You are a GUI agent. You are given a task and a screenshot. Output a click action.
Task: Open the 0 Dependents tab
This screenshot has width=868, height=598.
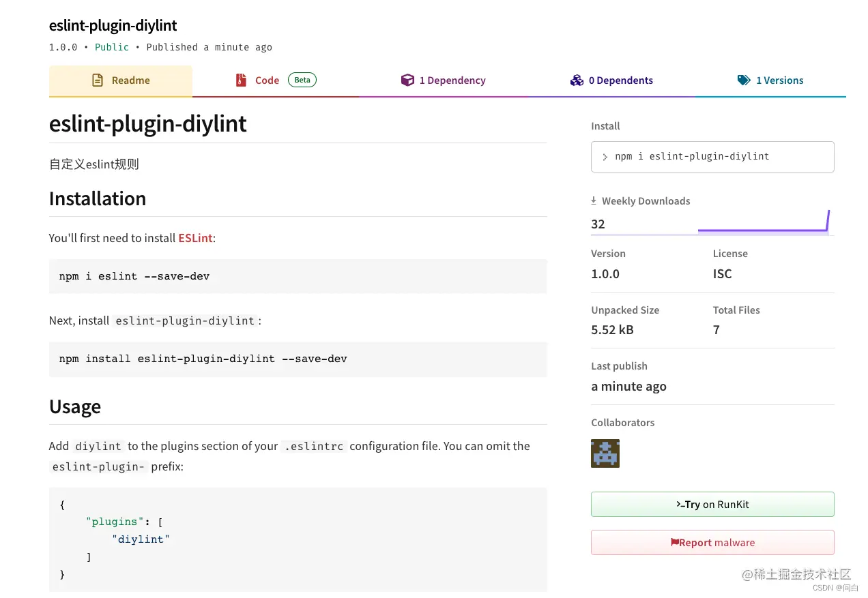(x=612, y=80)
